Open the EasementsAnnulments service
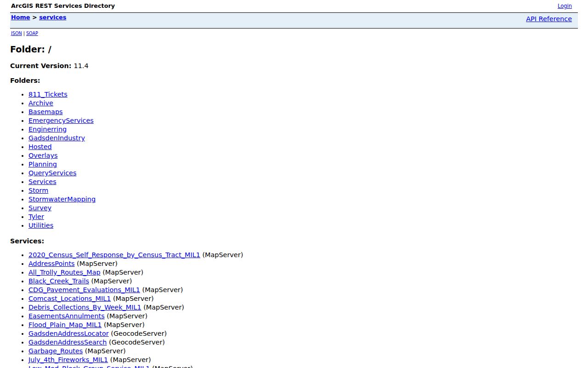588x368 pixels. coord(67,316)
